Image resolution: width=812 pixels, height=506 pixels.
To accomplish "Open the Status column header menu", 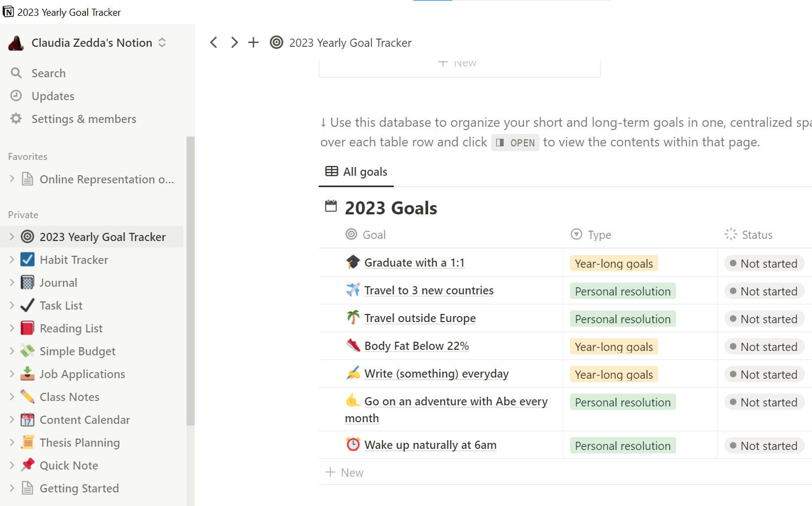I will 748,235.
